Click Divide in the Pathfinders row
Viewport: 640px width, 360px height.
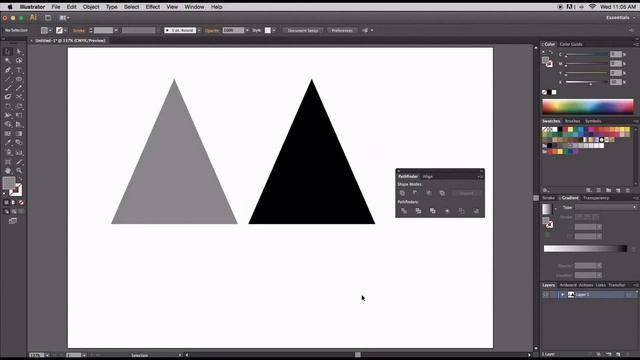tap(404, 211)
